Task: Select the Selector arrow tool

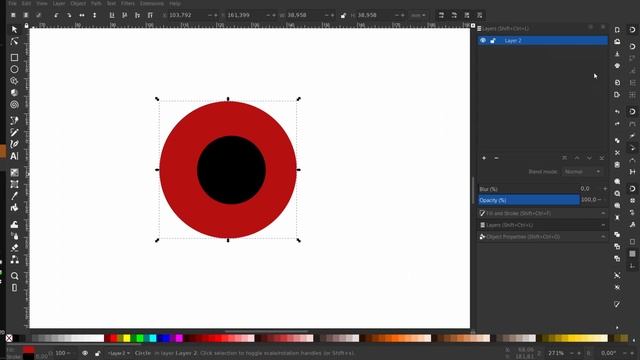Action: coord(14,29)
